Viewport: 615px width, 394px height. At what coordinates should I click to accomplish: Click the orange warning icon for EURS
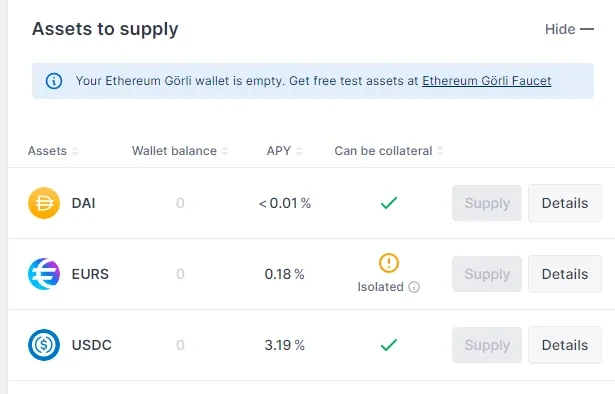click(389, 263)
